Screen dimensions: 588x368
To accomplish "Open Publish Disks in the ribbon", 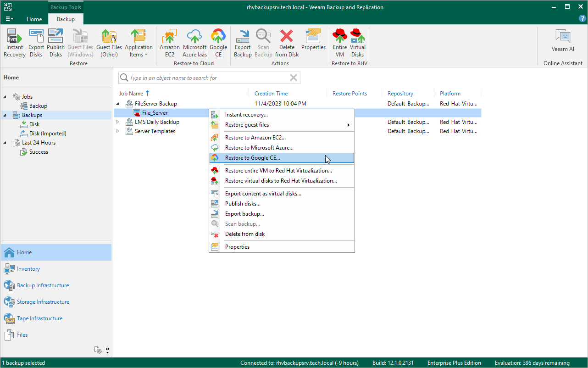I will (55, 43).
